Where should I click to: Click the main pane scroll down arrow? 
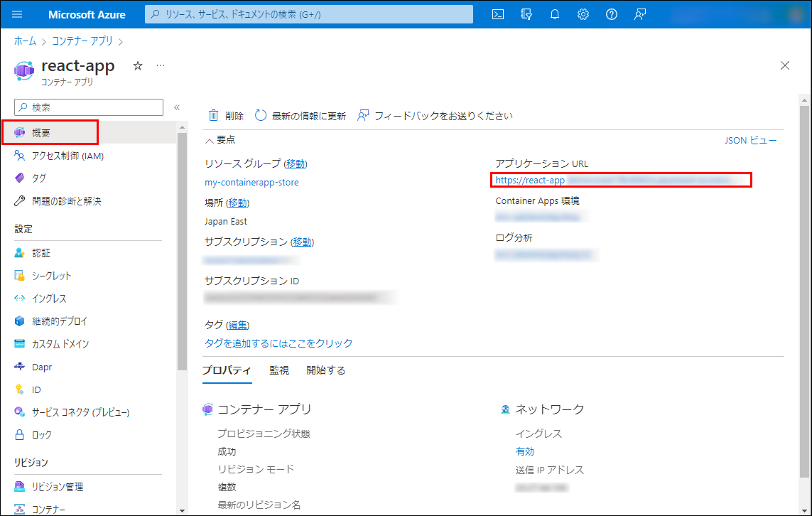click(804, 511)
